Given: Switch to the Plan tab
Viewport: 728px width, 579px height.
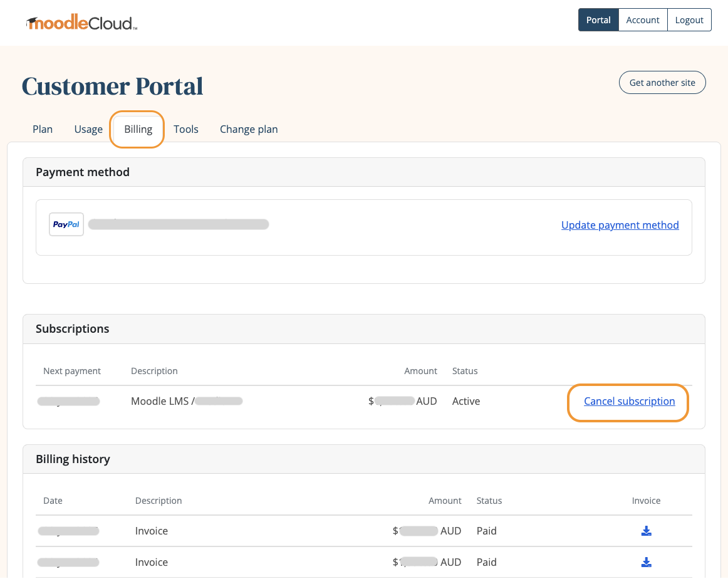Looking at the screenshot, I should click(x=43, y=129).
